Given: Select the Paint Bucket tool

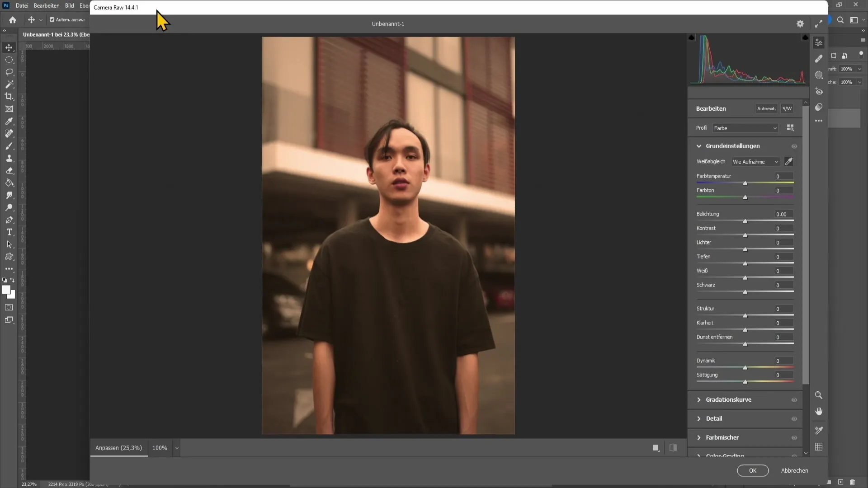Looking at the screenshot, I should [9, 183].
